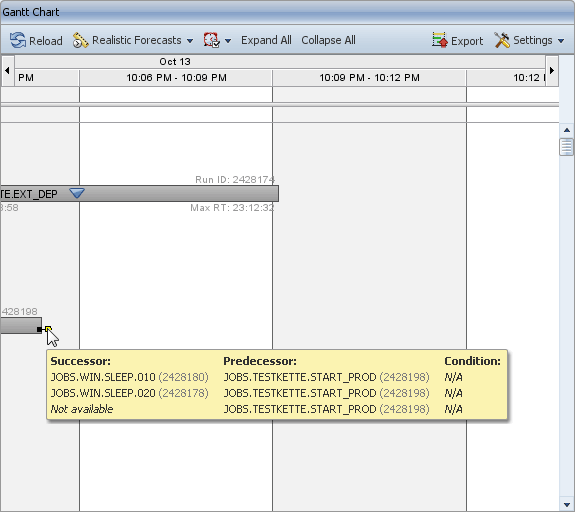Click JOBS.WIN.SLEEP.020 in tooltip
This screenshot has height=512, width=575.
click(103, 393)
